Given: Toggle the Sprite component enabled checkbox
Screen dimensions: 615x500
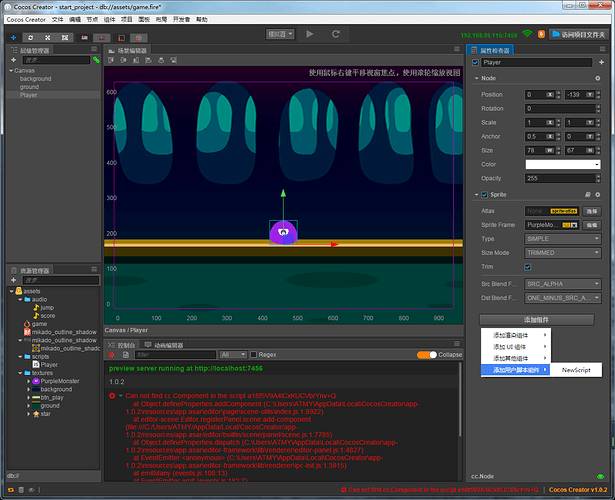Looking at the screenshot, I should 484,195.
